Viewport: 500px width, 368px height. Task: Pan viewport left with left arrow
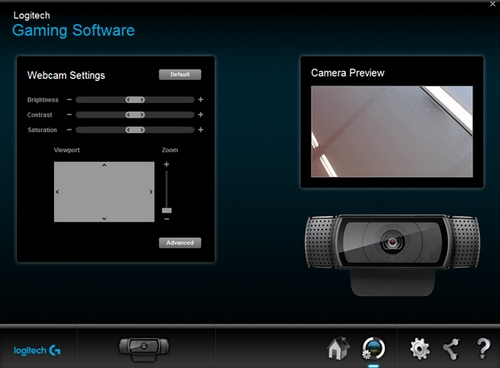click(57, 192)
